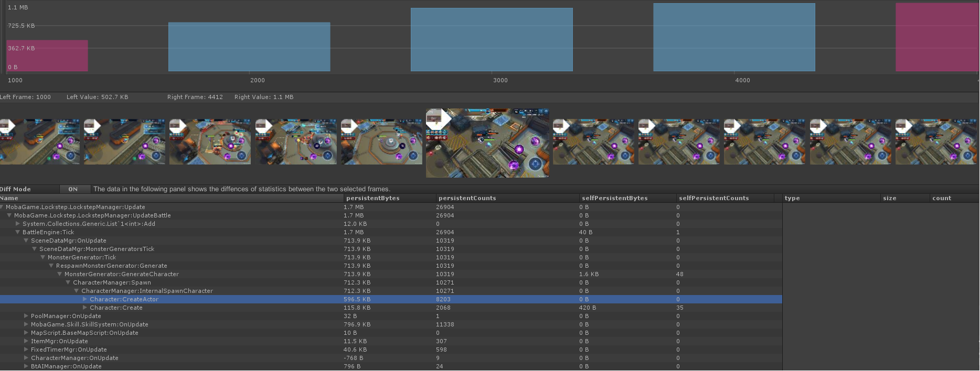Image resolution: width=980 pixels, height=371 pixels.
Task: Sort by persistentBytes column header
Action: (373, 198)
